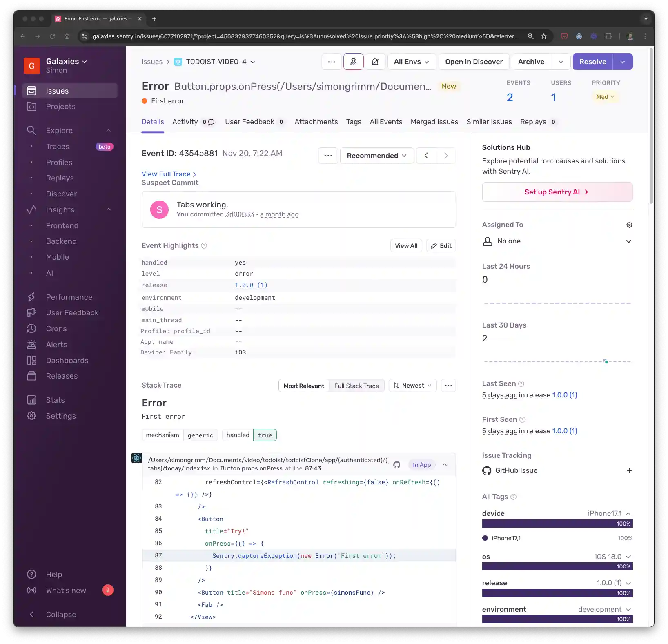Click the mute notifications bell icon

(375, 62)
